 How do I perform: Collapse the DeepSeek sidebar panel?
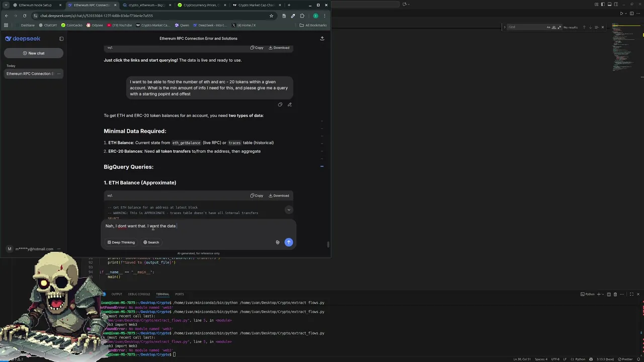pyautogui.click(x=61, y=39)
